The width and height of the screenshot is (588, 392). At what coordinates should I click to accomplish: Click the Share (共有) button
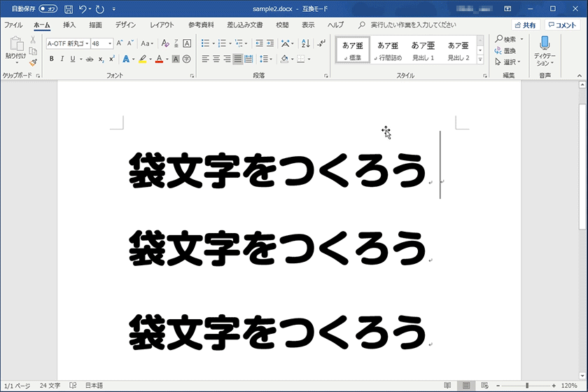[526, 25]
